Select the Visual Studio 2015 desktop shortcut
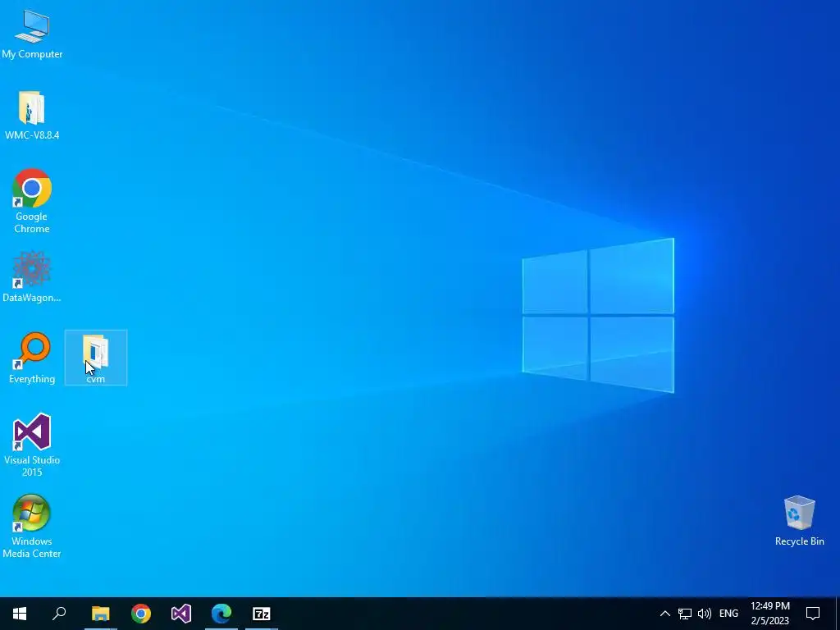The width and height of the screenshot is (840, 630). point(32,445)
